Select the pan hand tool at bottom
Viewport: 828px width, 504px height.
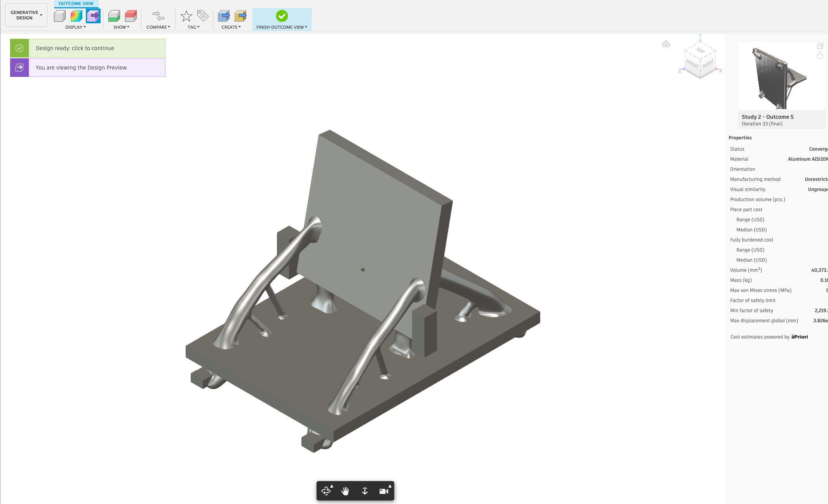pyautogui.click(x=345, y=491)
